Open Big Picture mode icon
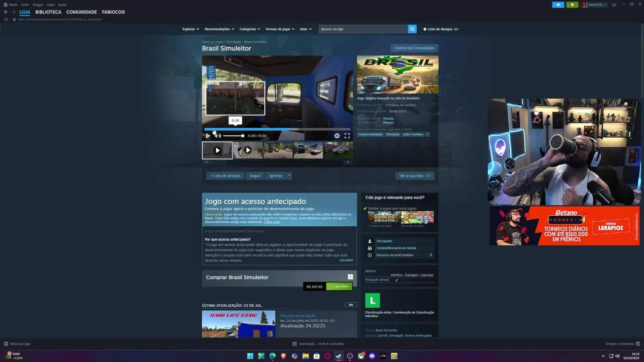 click(614, 5)
